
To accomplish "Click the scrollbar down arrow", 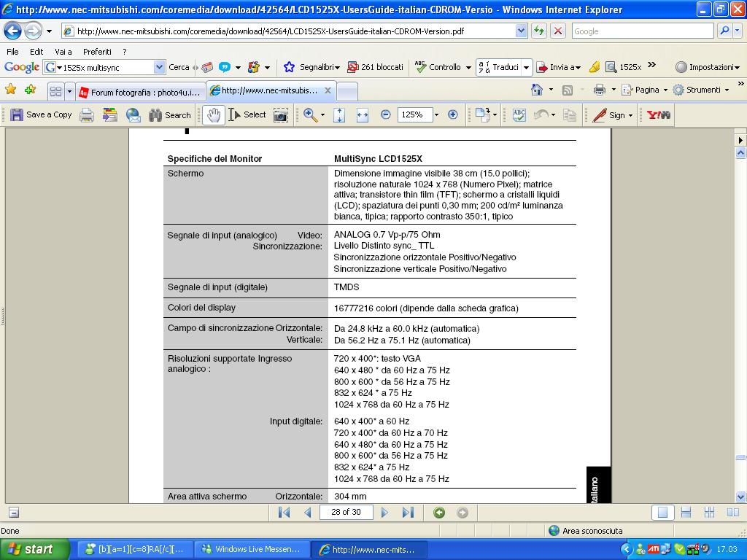I will pos(740,497).
